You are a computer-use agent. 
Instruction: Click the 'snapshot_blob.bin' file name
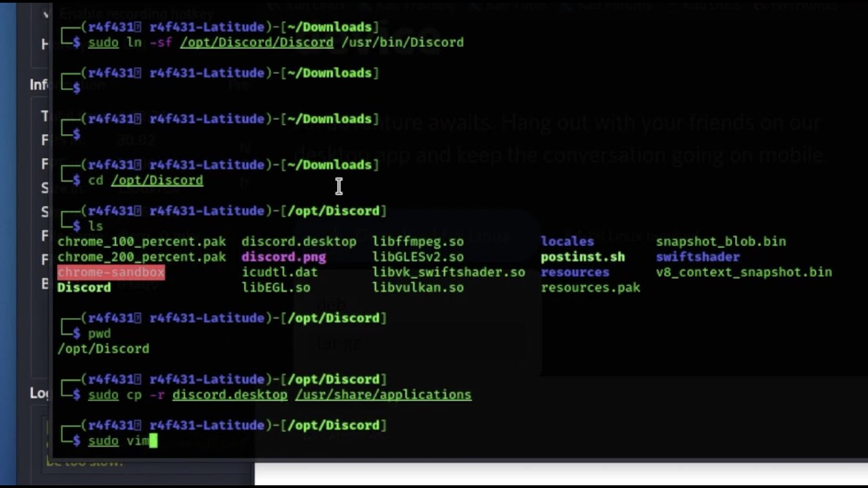(x=721, y=241)
